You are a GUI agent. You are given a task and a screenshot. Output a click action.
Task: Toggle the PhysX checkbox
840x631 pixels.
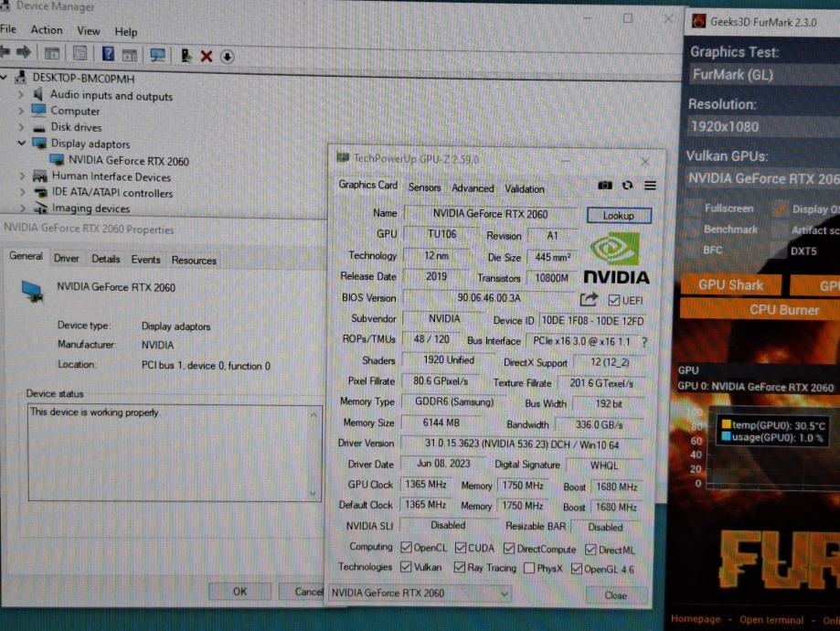tap(528, 568)
